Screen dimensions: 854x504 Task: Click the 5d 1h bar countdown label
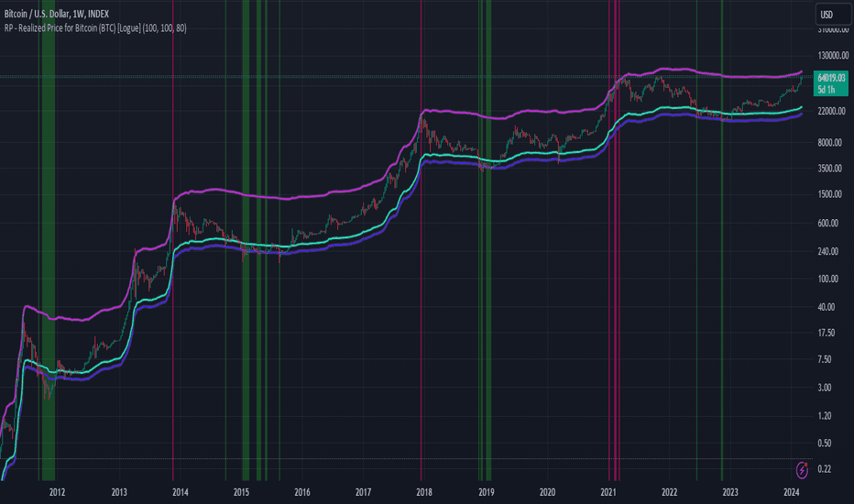coord(827,90)
